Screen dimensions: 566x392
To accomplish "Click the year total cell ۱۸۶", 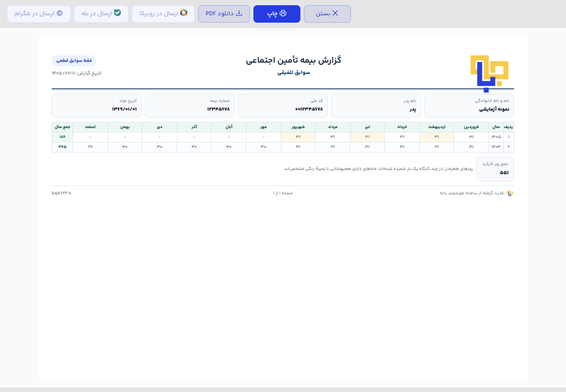I will point(62,137).
